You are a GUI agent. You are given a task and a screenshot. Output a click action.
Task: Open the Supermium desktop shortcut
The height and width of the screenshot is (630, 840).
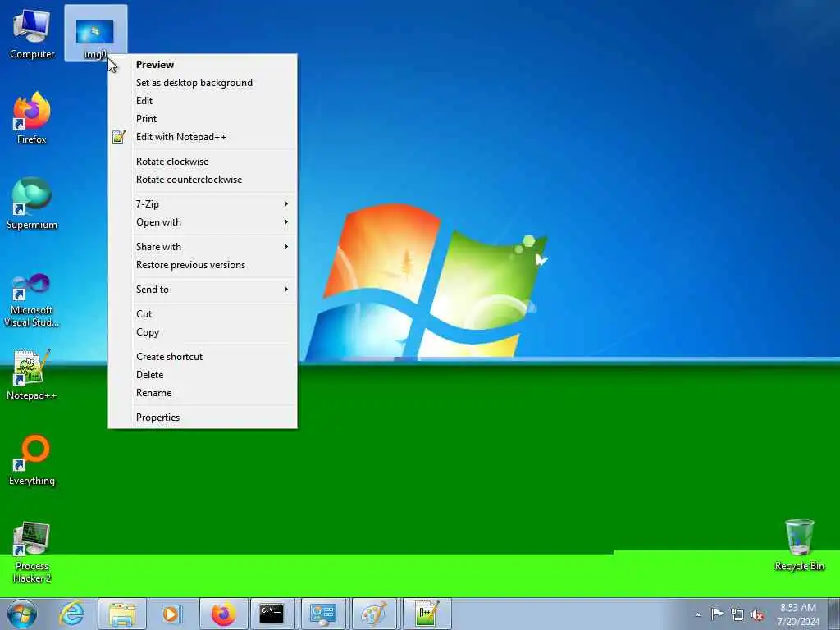[x=32, y=203]
